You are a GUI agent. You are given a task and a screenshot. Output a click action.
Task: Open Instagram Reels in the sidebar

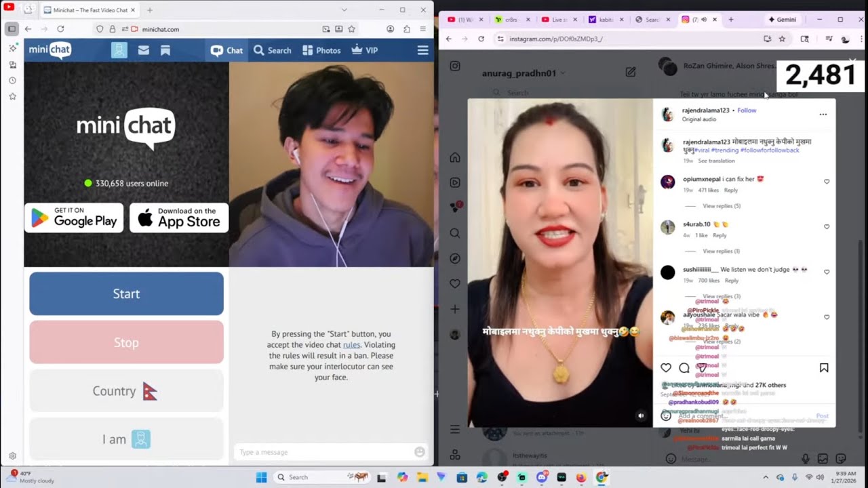point(455,183)
